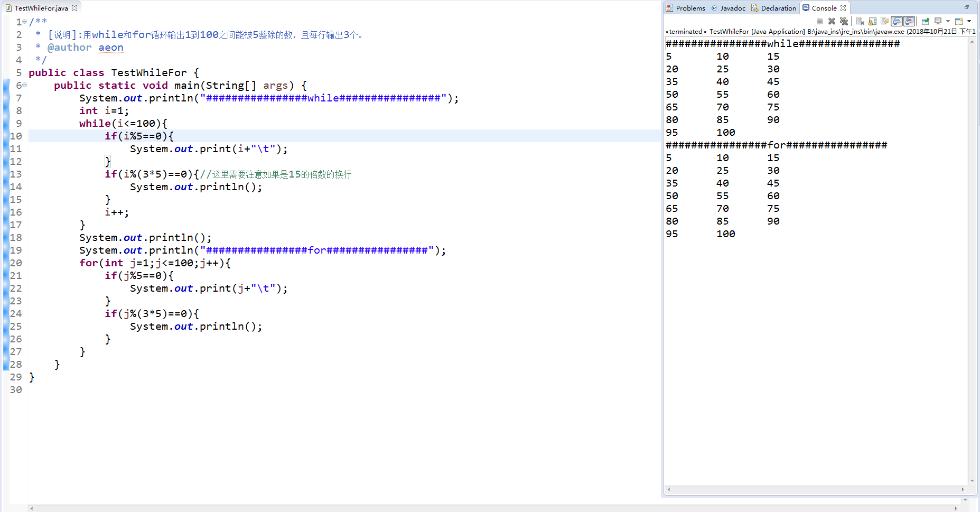The height and width of the screenshot is (512, 980).
Task: Click the editor horizontal scroll right arrow
Action: [956, 508]
